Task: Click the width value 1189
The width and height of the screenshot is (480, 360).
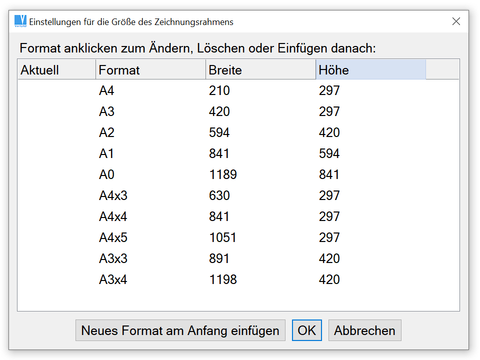Action: pyautogui.click(x=223, y=174)
